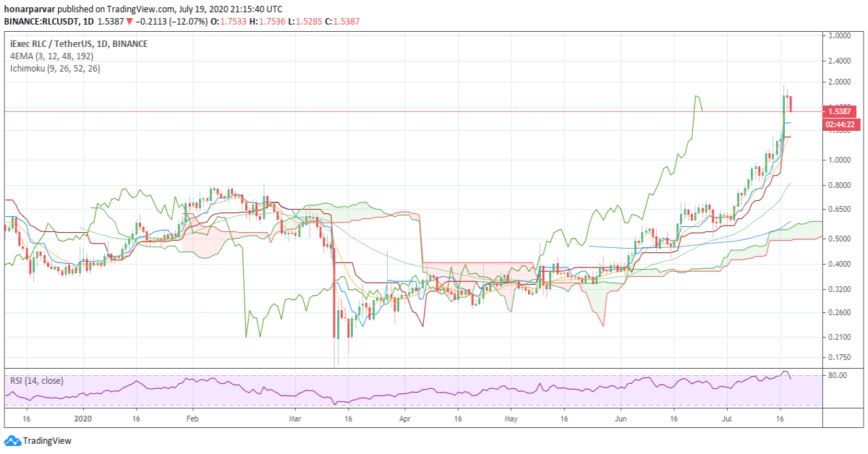This screenshot has height=454, width=868.
Task: Click the '2.4000' price axis label
Action: point(838,61)
